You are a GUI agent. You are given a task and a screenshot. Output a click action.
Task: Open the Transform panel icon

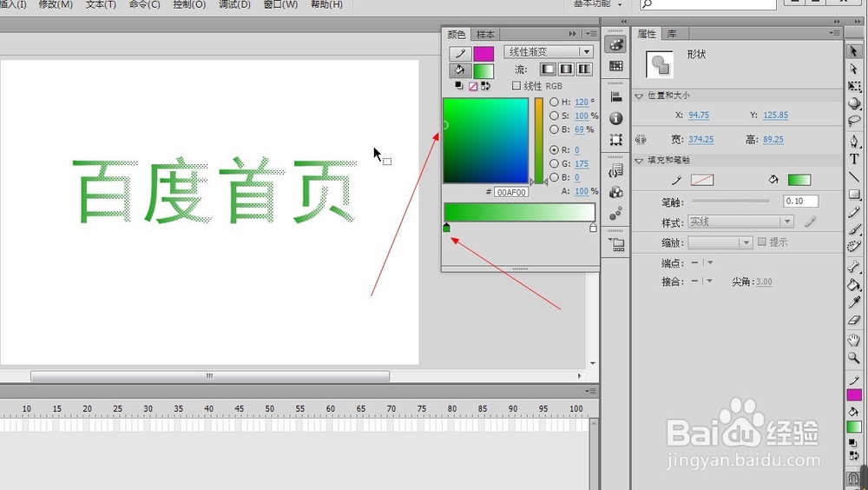tap(615, 140)
